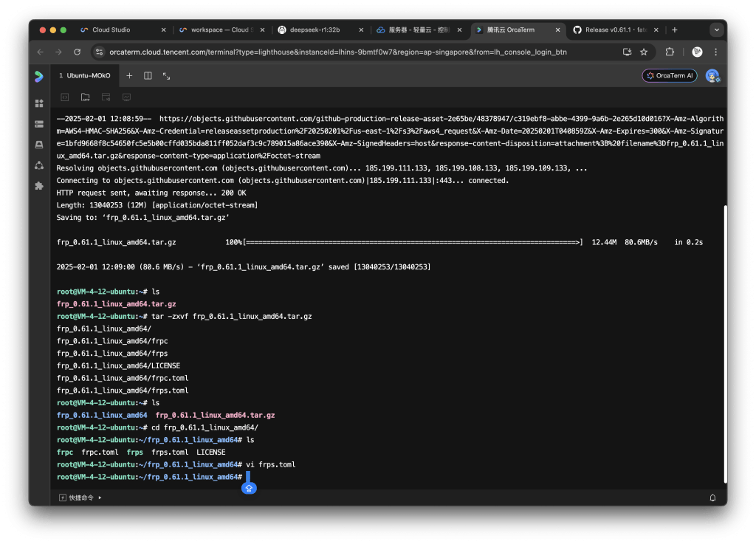
Task: Close the 腾讯云 OrcaTerm tab
Action: [x=558, y=30]
